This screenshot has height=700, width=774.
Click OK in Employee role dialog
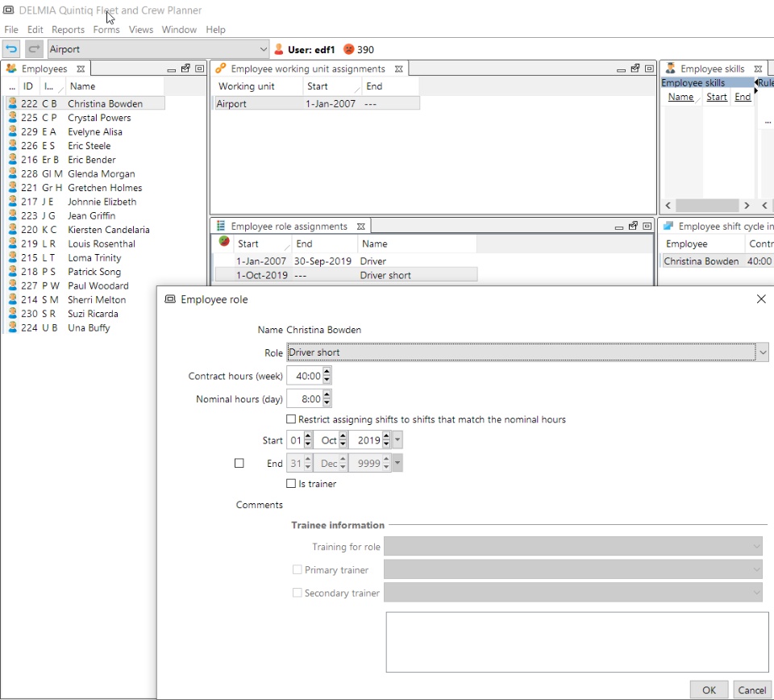(x=709, y=690)
